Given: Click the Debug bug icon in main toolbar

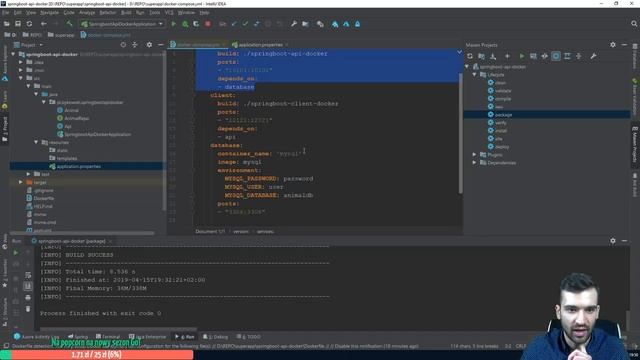Looking at the screenshot, I should [185, 24].
